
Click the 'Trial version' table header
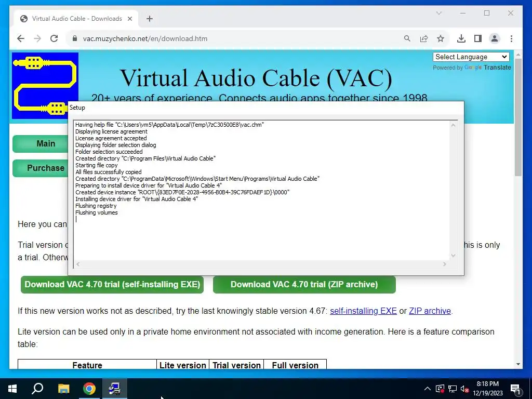coord(236,365)
